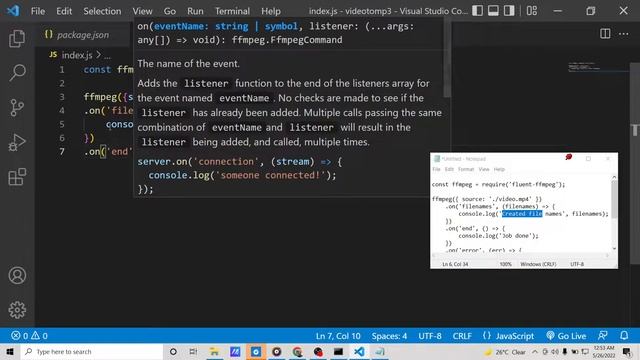Viewport: 640px width, 360px height.
Task: Click the Customize Layout icon
Action: tap(531, 11)
